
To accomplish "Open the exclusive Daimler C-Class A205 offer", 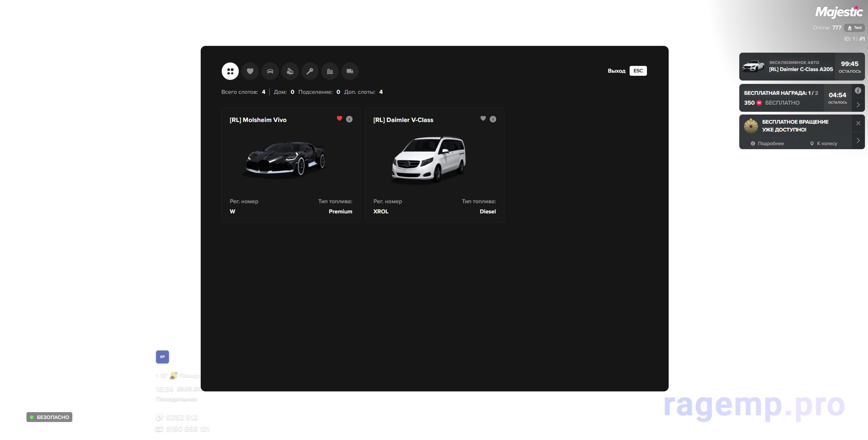I will tap(802, 66).
